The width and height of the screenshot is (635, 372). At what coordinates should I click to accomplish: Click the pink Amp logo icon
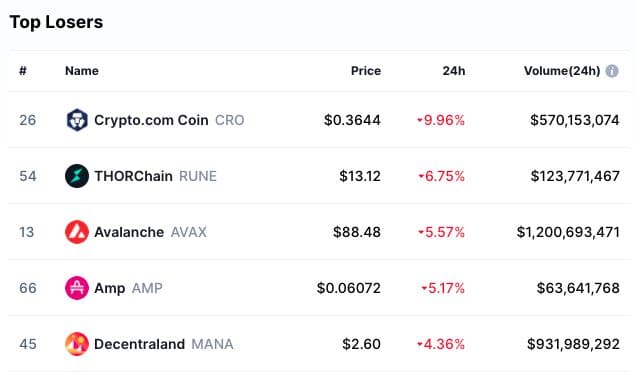click(x=77, y=288)
